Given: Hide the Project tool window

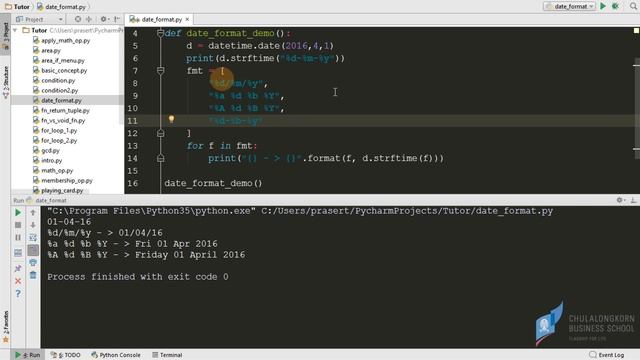Looking at the screenshot, I should point(117,19).
